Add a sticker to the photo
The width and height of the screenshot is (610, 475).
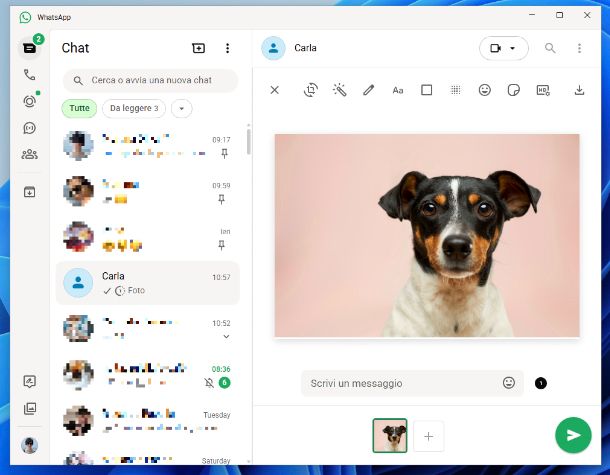[x=514, y=90]
